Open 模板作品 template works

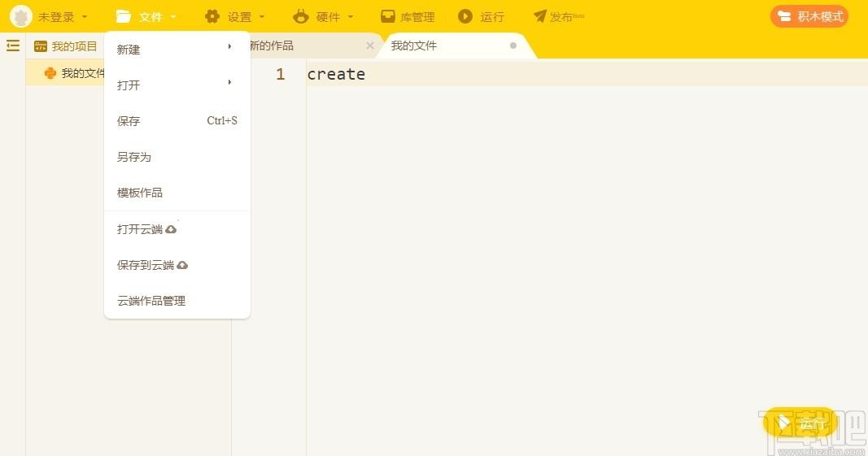[x=177, y=193]
